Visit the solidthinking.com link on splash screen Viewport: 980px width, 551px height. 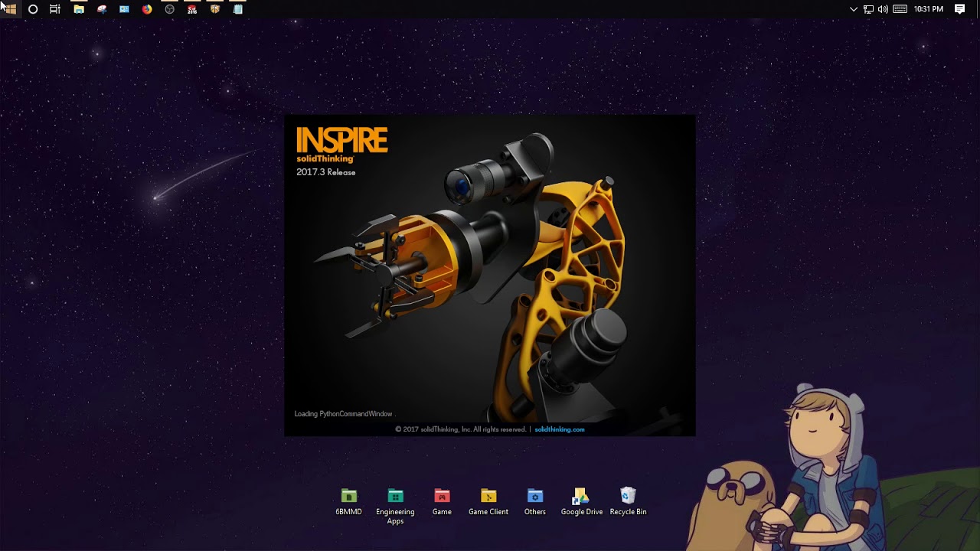tap(560, 429)
